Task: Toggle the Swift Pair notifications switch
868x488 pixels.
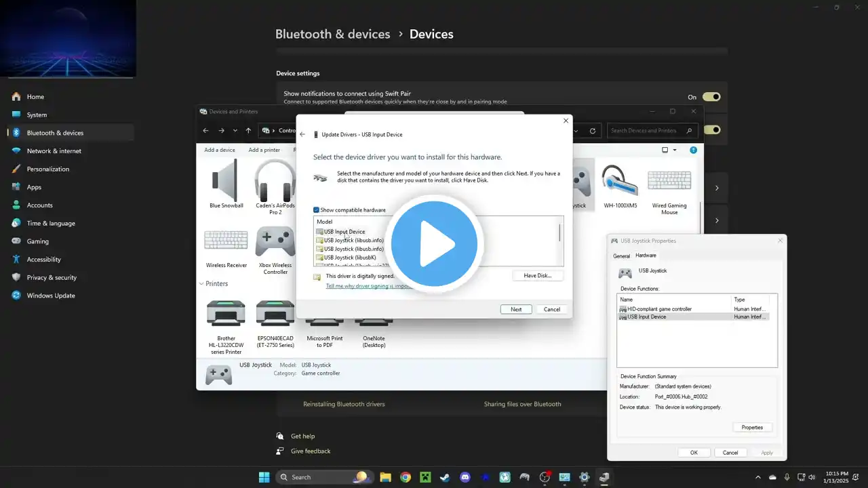Action: [711, 97]
